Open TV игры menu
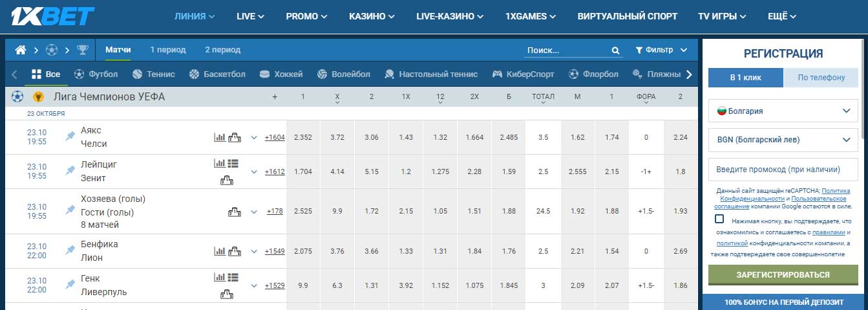 pyautogui.click(x=722, y=16)
